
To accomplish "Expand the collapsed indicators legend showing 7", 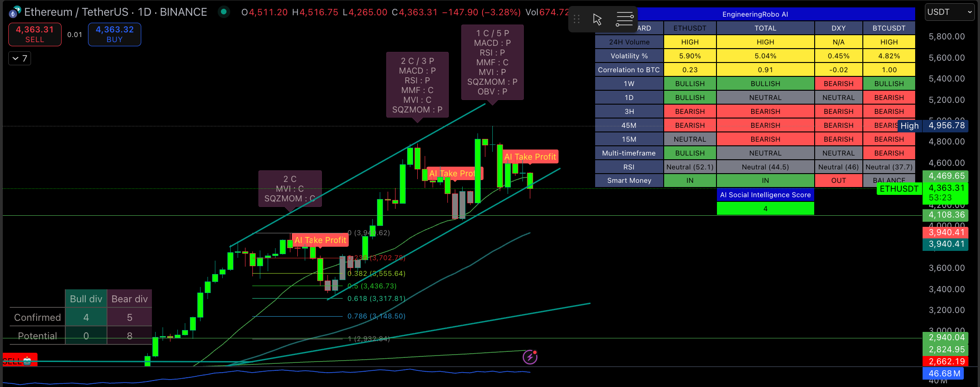I will tap(20, 58).
